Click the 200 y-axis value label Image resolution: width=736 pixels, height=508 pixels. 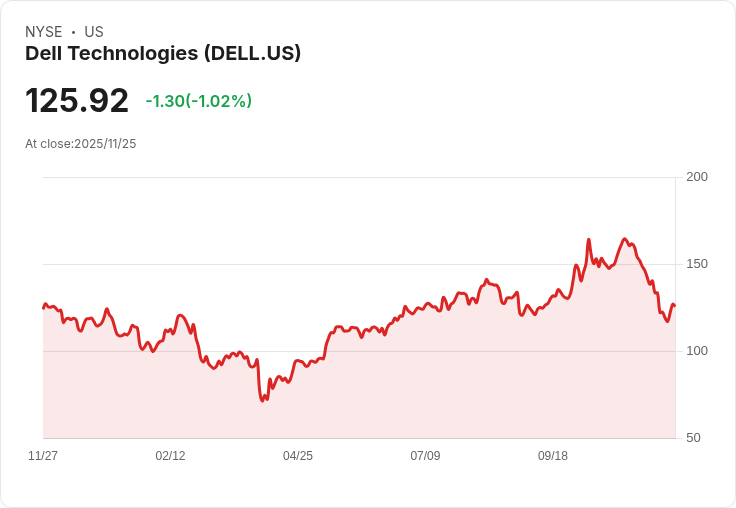[x=697, y=177]
